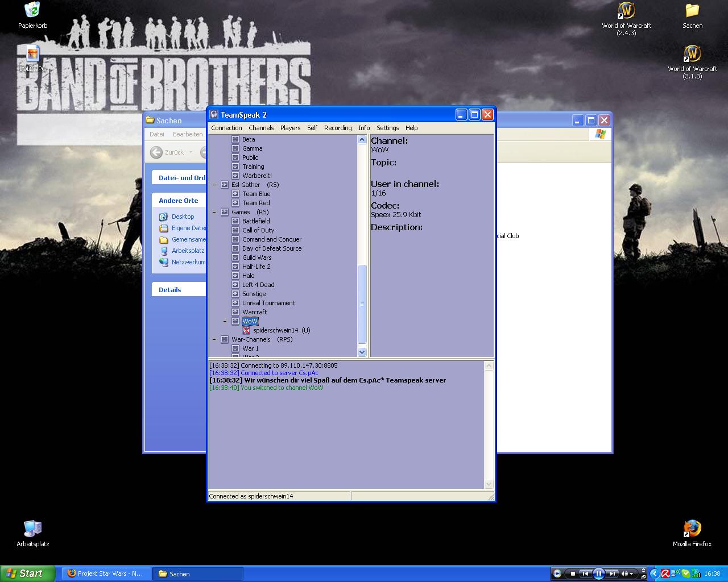Switch to Sachen taskbar button

point(198,573)
